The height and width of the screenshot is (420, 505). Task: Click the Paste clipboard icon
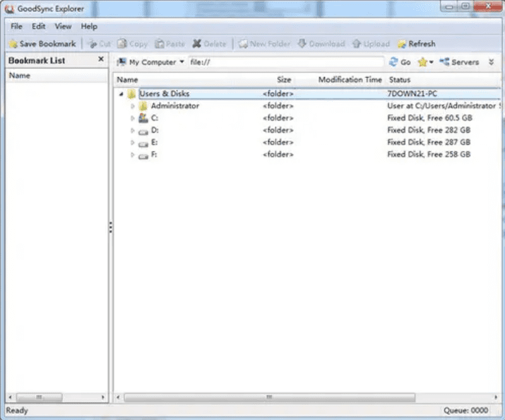[x=160, y=44]
